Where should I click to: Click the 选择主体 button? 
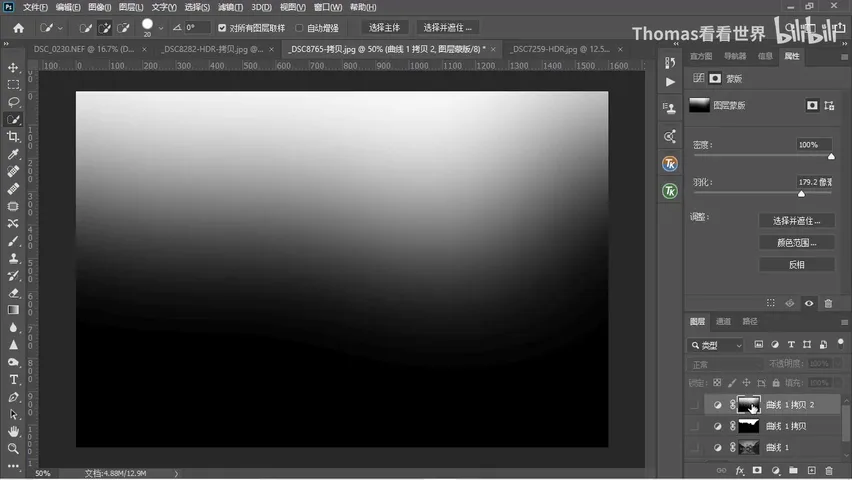(384, 28)
